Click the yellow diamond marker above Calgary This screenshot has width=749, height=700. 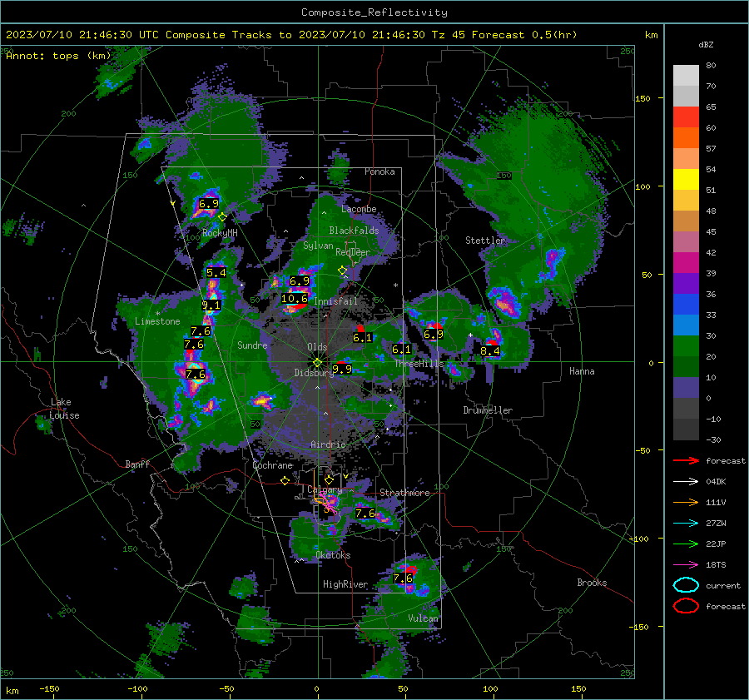tap(329, 479)
